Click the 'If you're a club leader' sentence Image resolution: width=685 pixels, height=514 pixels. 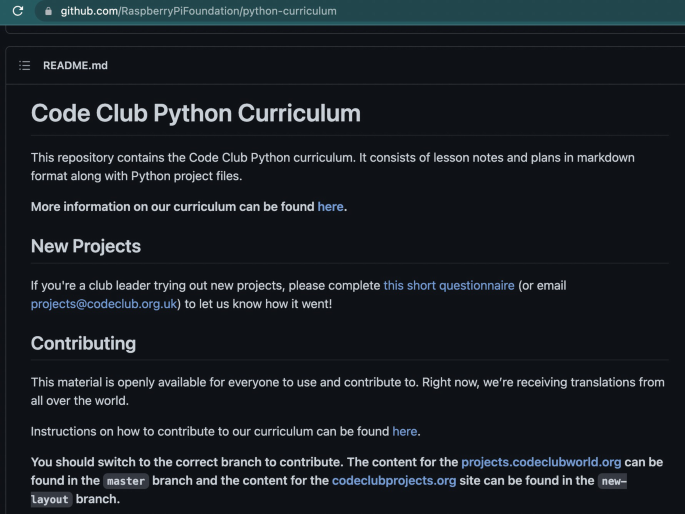click(298, 295)
